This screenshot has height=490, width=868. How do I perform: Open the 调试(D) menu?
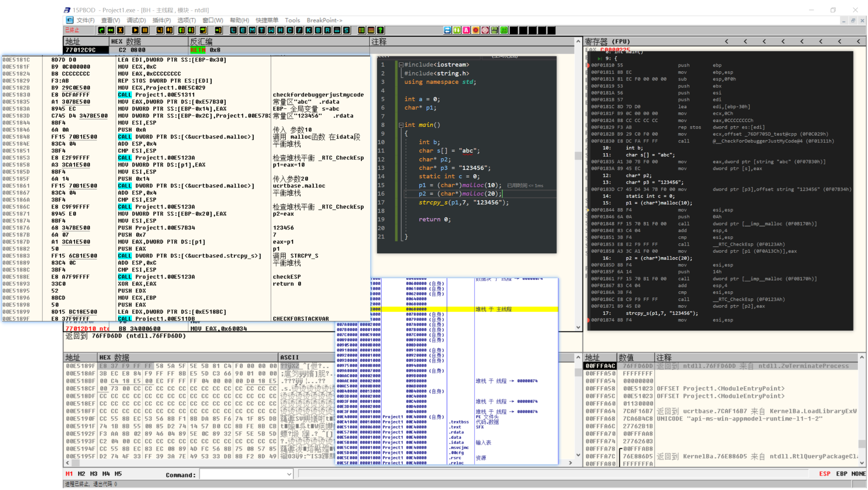(x=136, y=20)
